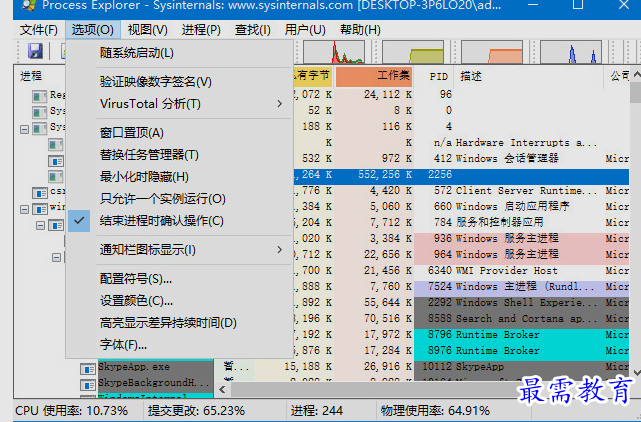Open the 帮助(H) menu
641x422 pixels.
pyautogui.click(x=360, y=30)
